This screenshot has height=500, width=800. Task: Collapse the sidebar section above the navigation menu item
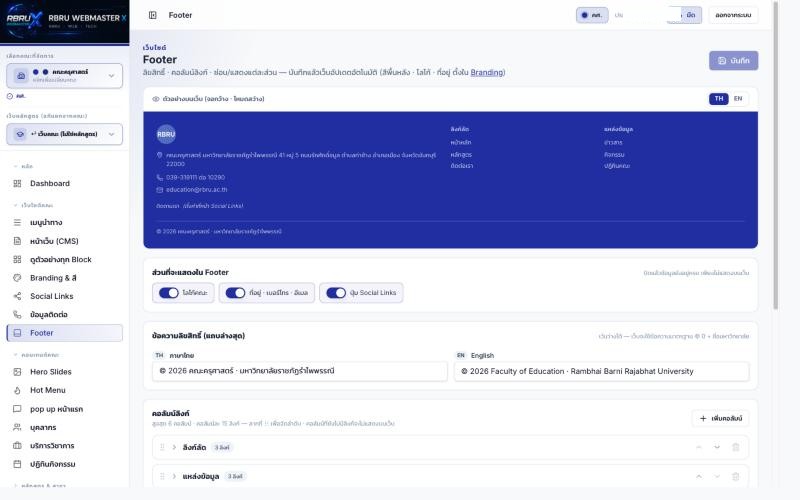click(x=33, y=205)
